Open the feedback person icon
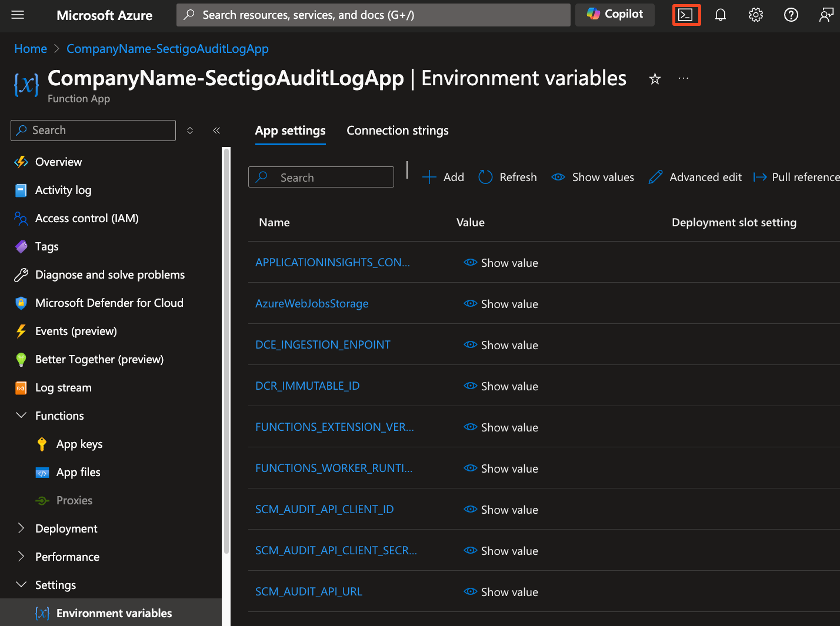 coord(826,15)
